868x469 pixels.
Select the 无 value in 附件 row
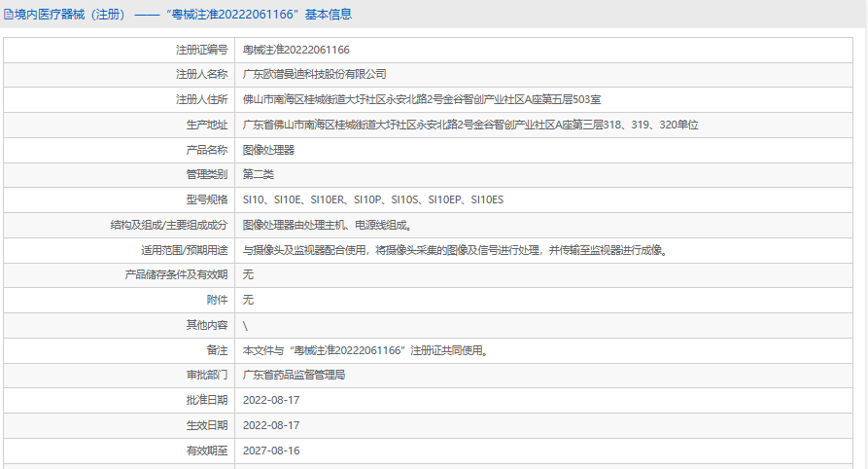(x=248, y=300)
